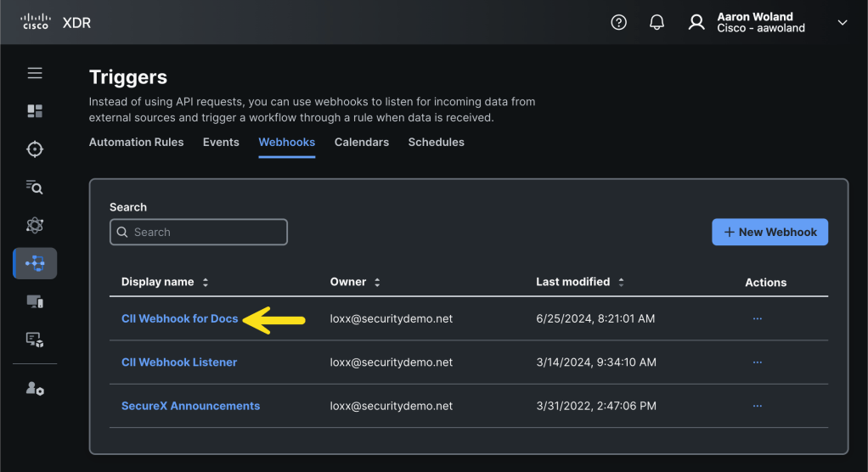Select the Webhooks tab
Screen dimensions: 868x472
coord(287,143)
